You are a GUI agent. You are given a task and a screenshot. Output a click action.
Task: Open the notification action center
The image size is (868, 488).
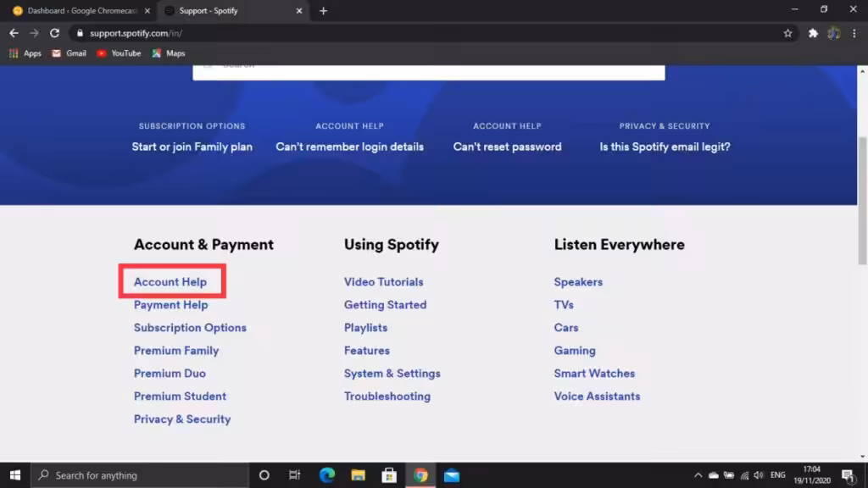(x=849, y=475)
